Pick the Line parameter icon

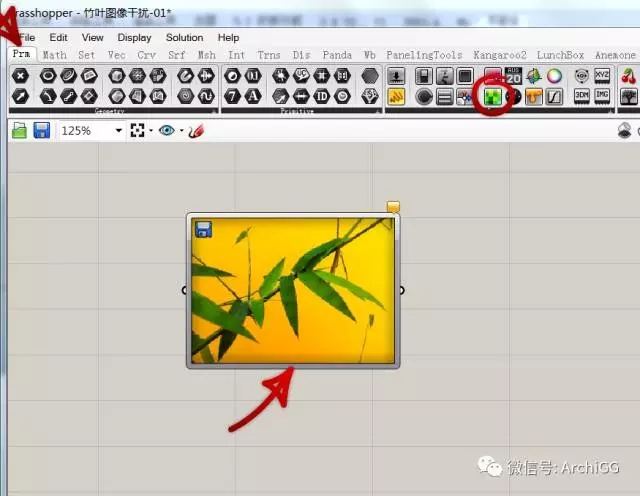(x=69, y=96)
